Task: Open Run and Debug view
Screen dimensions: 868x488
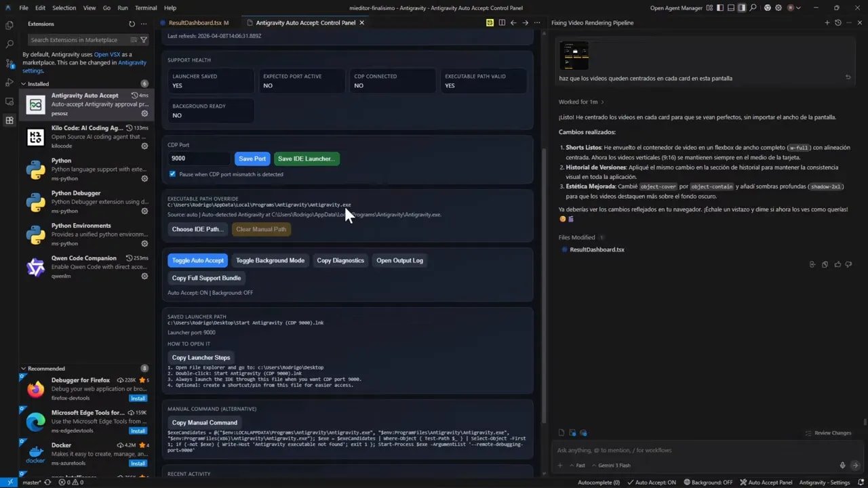Action: point(9,82)
